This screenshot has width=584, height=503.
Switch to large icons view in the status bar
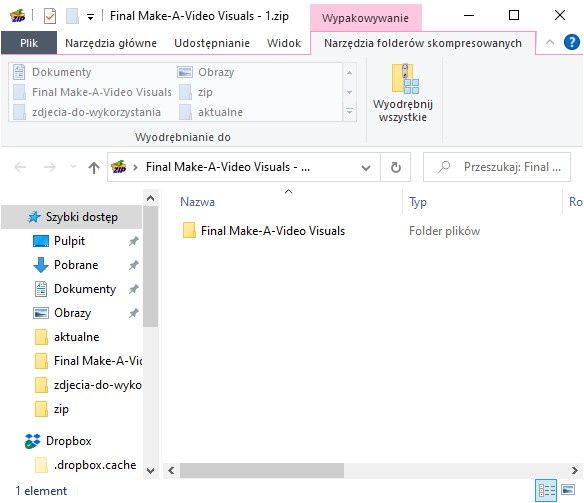point(568,490)
